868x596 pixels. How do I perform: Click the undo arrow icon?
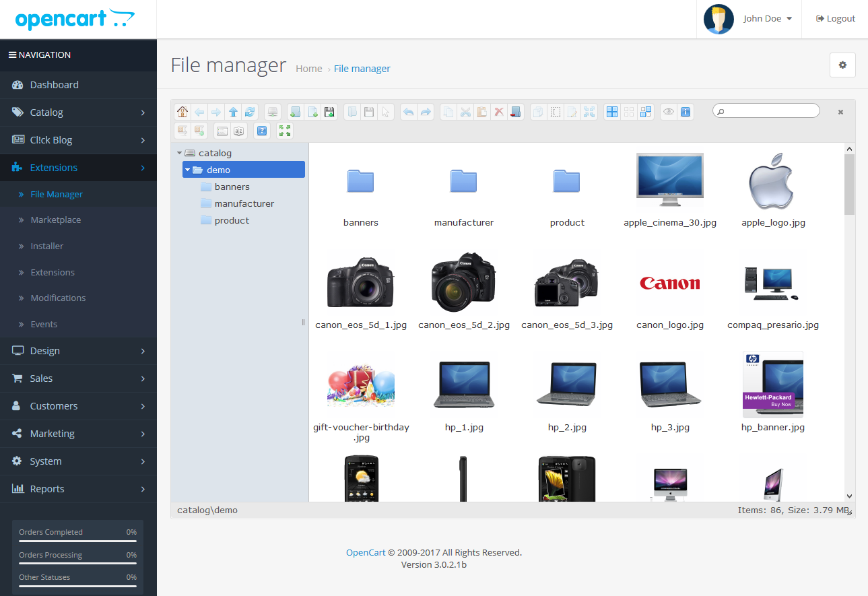pos(408,112)
